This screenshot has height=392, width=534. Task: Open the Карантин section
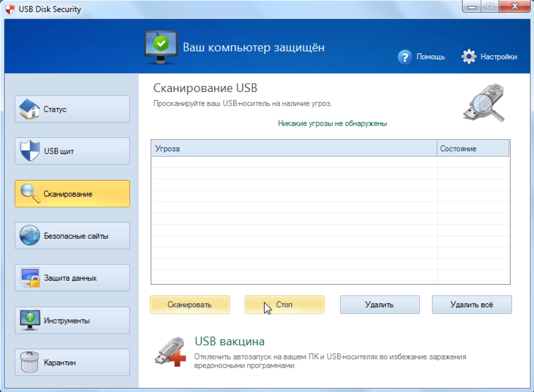(72, 362)
